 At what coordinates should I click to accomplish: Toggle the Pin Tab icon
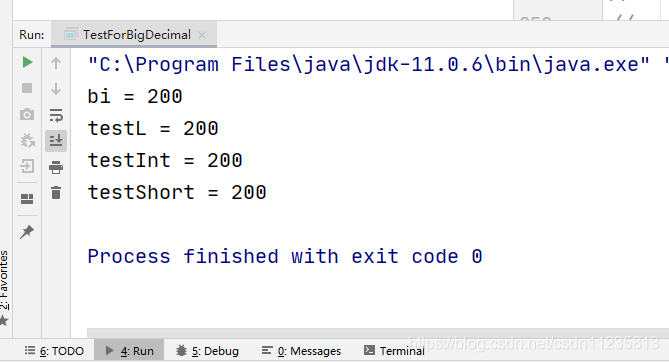pyautogui.click(x=27, y=232)
